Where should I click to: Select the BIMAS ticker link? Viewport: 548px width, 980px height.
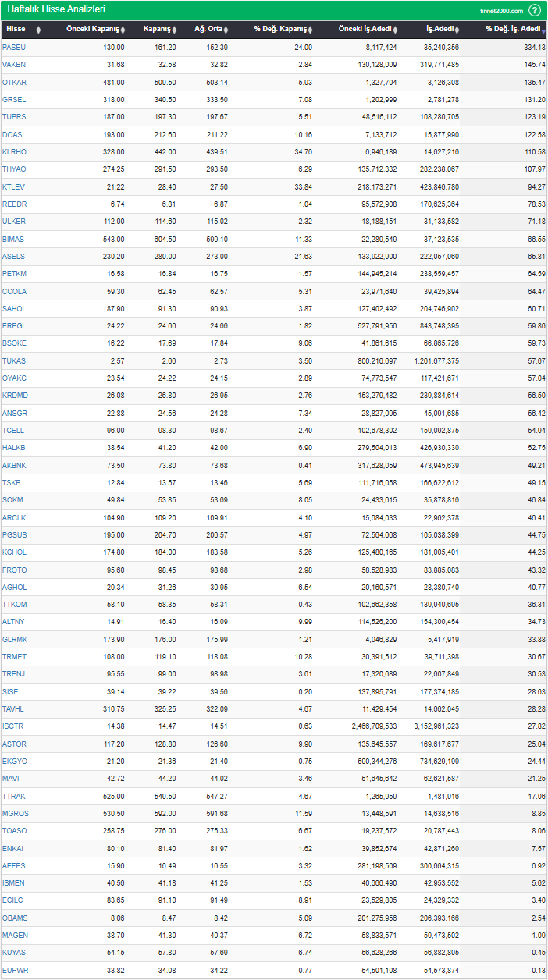coord(13,239)
